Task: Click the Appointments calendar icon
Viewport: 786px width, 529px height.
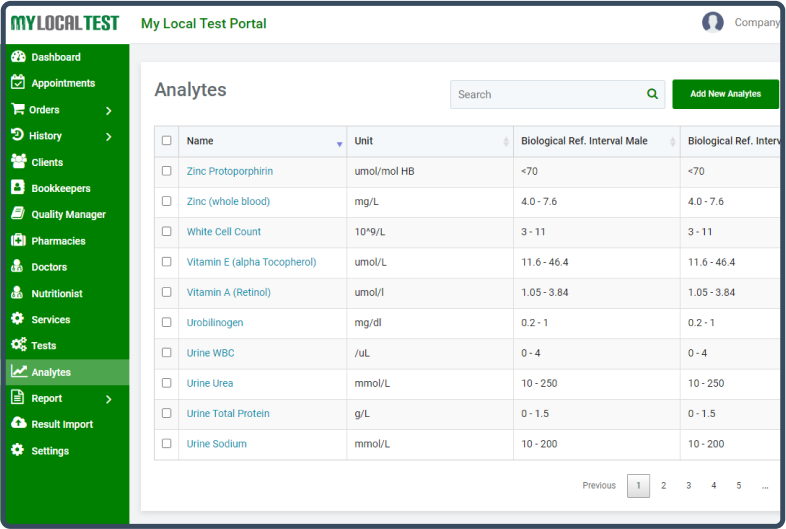Action: pyautogui.click(x=18, y=83)
